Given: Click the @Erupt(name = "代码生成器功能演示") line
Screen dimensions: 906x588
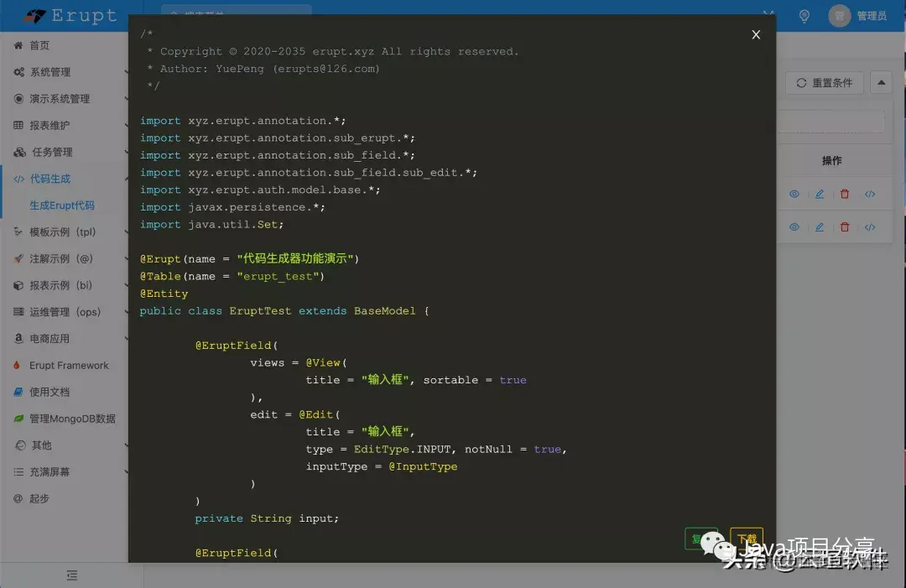Looking at the screenshot, I should (x=250, y=258).
